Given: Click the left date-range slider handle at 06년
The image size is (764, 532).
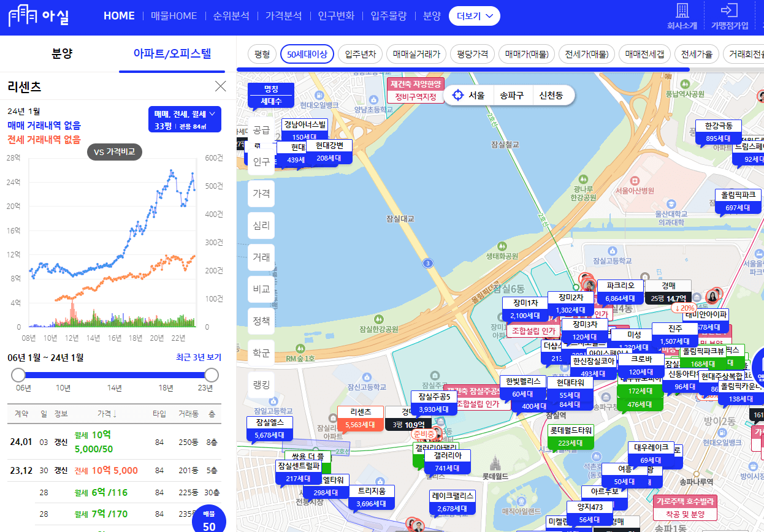Looking at the screenshot, I should click(x=19, y=374).
